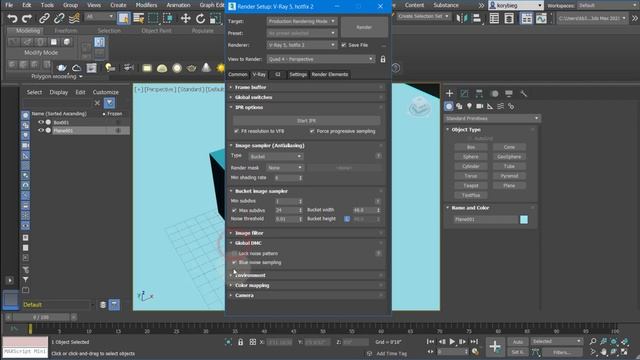Open the Hierarchy panel icon
The image size is (640, 360).
pyautogui.click(x=479, y=93)
